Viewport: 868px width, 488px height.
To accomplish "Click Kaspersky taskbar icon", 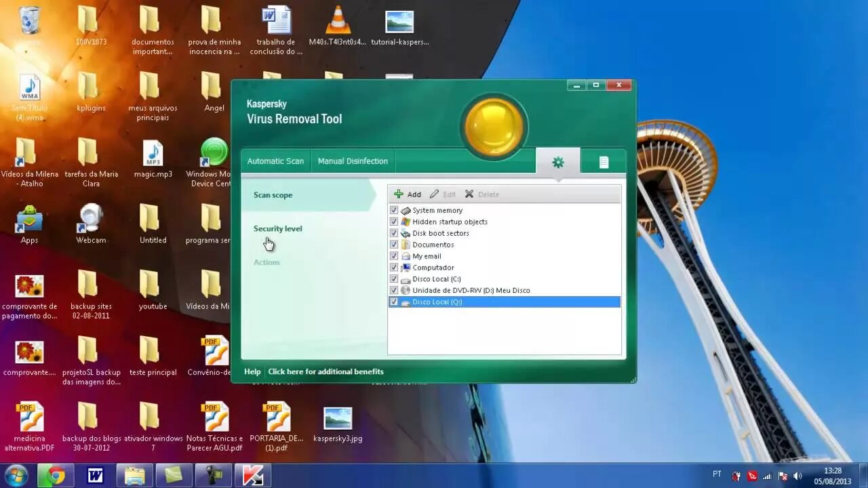I will tap(252, 476).
